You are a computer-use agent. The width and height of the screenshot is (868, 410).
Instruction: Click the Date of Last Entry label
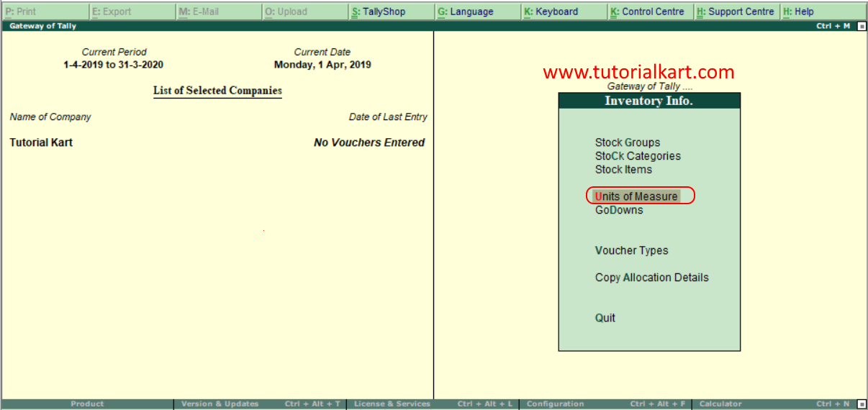coord(388,117)
